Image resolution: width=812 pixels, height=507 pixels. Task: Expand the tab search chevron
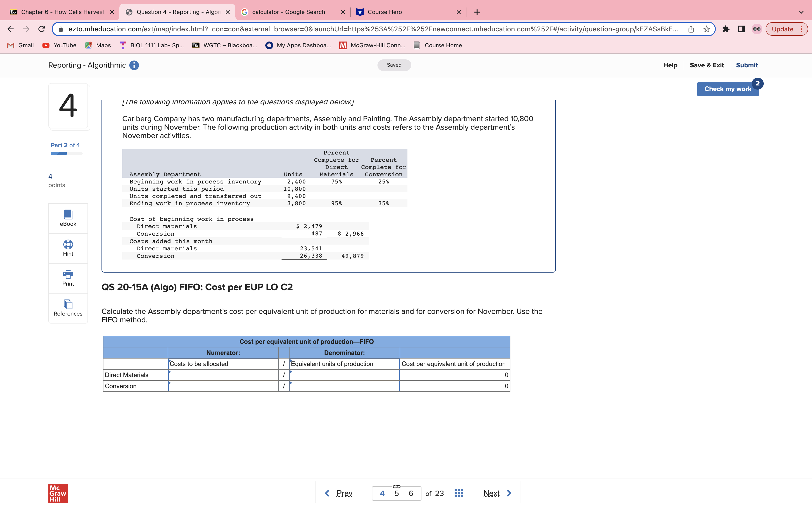[801, 12]
